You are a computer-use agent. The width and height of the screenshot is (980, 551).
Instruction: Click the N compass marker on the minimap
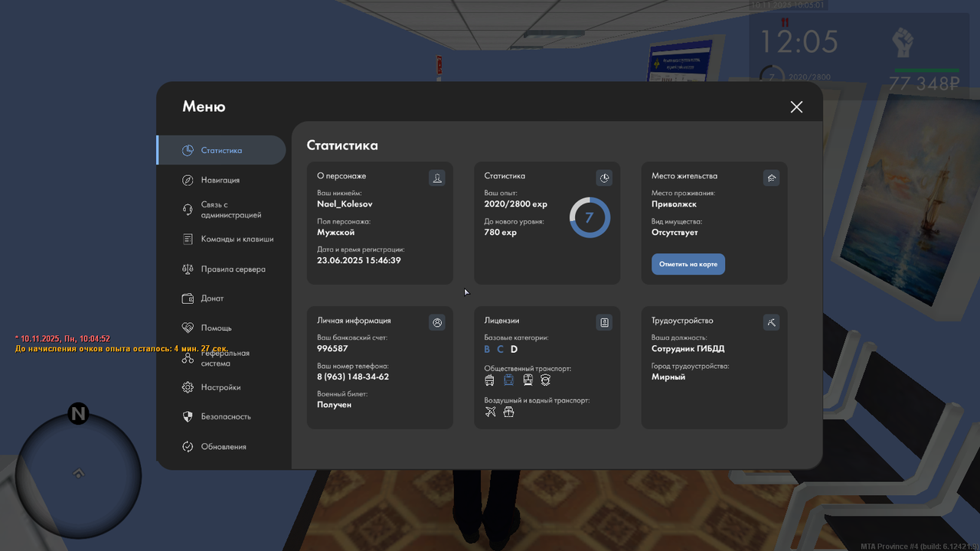pos(78,414)
